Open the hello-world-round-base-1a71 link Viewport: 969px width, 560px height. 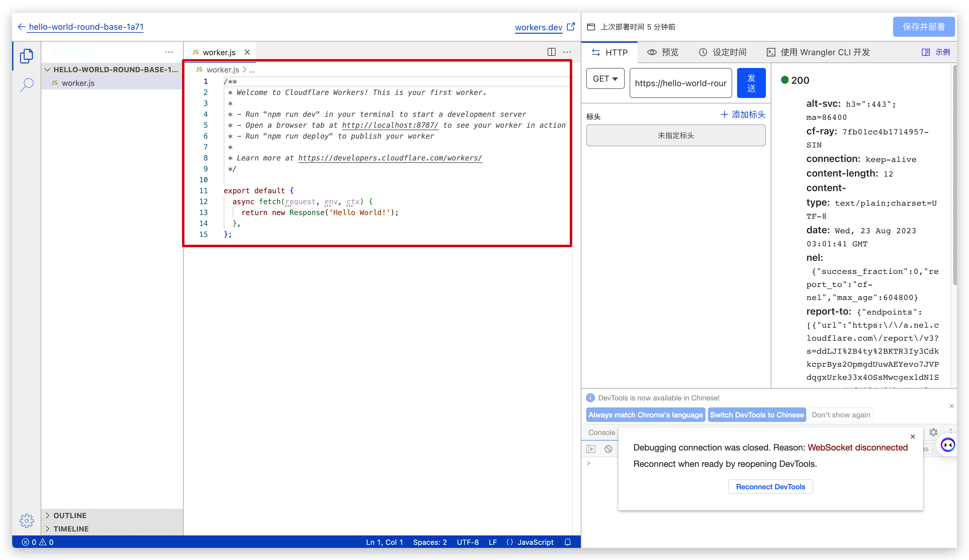point(86,26)
